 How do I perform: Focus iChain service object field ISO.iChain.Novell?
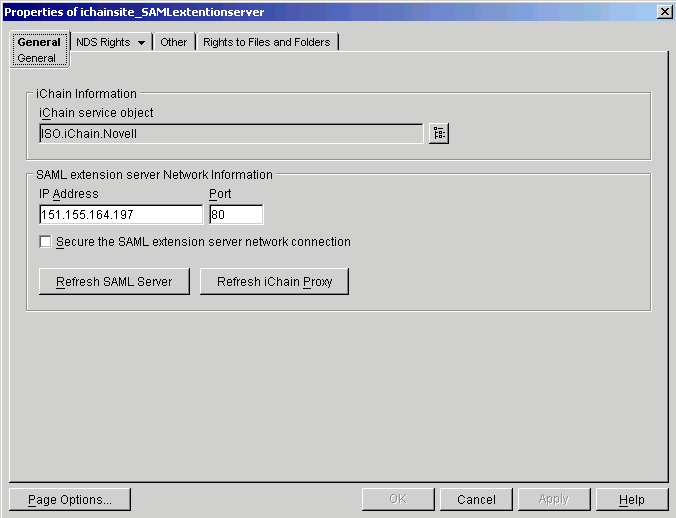[231, 134]
